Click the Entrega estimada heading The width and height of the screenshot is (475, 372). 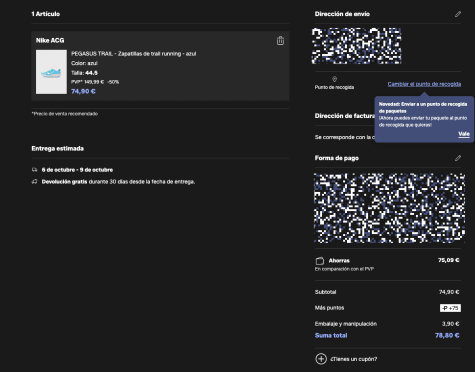[x=58, y=148]
